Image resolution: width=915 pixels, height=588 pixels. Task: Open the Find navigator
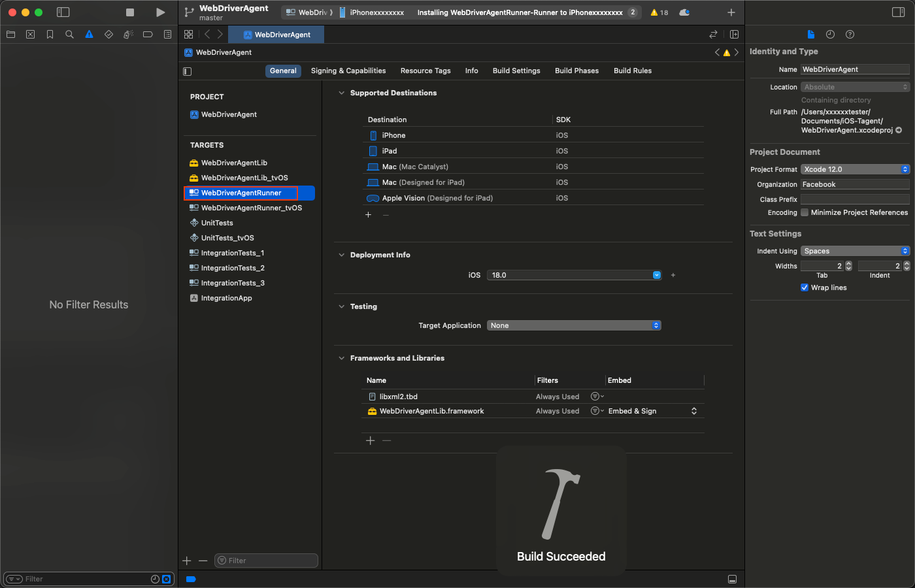pyautogui.click(x=69, y=35)
